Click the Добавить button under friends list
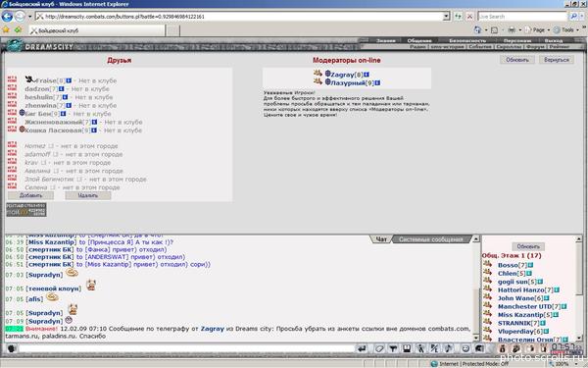 (x=30, y=195)
